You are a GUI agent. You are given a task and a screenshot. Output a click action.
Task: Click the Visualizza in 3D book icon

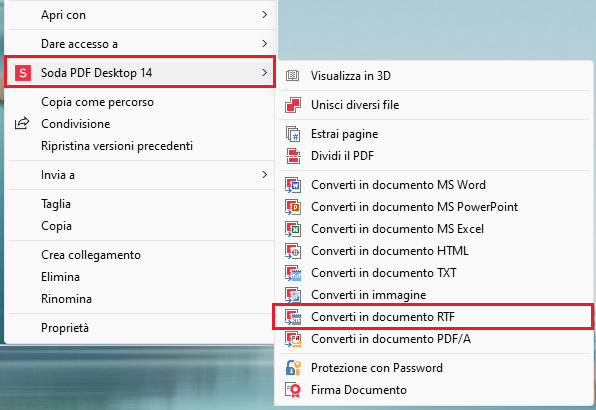tap(292, 76)
